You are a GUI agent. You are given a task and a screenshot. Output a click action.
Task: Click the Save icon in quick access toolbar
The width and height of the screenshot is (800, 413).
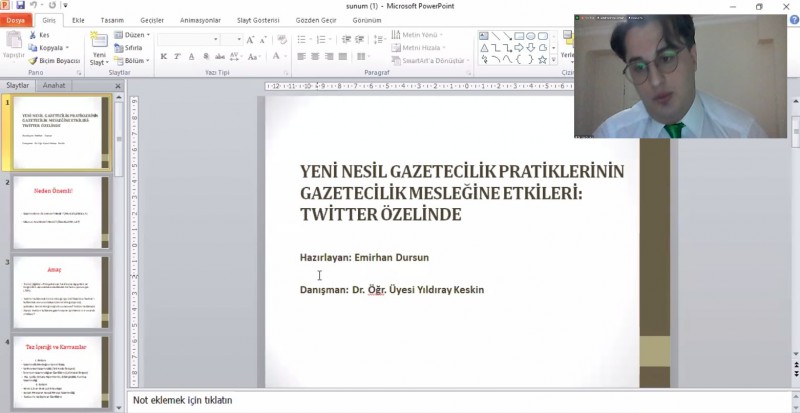point(20,6)
